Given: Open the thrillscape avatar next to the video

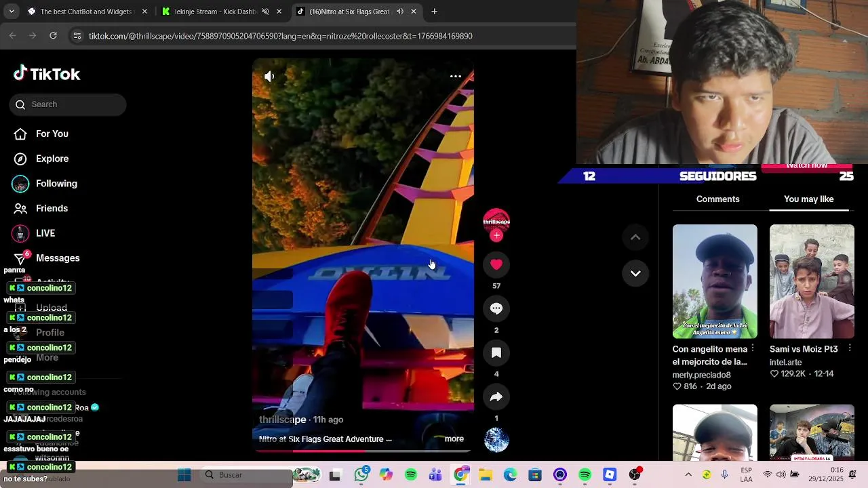Looking at the screenshot, I should click(x=496, y=221).
